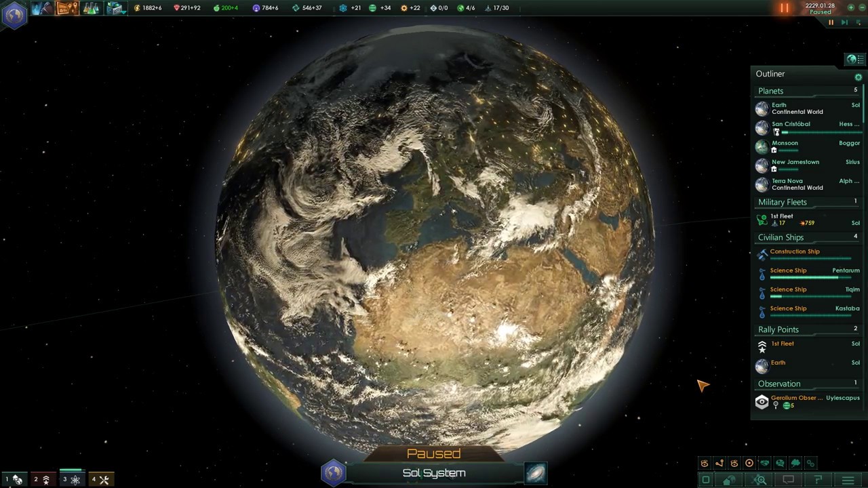Viewport: 868px width, 488px height.
Task: Select New Jamestown planet entry
Action: pyautogui.click(x=808, y=165)
